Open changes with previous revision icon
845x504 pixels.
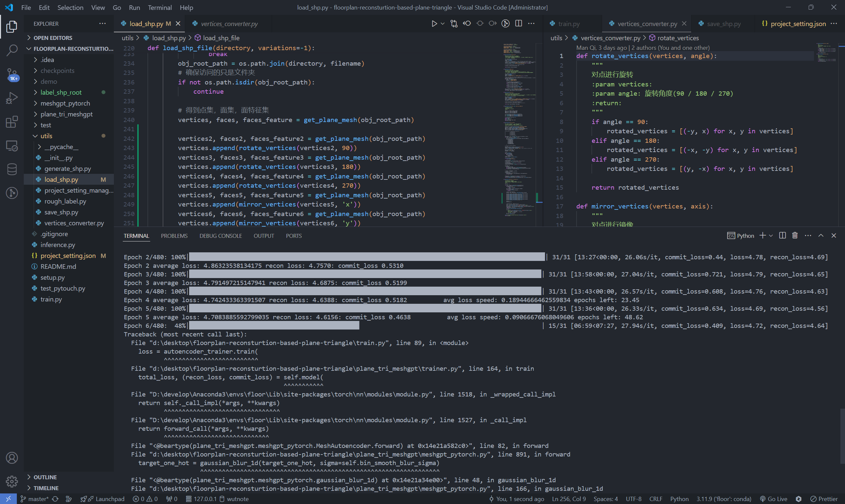pyautogui.click(x=467, y=23)
